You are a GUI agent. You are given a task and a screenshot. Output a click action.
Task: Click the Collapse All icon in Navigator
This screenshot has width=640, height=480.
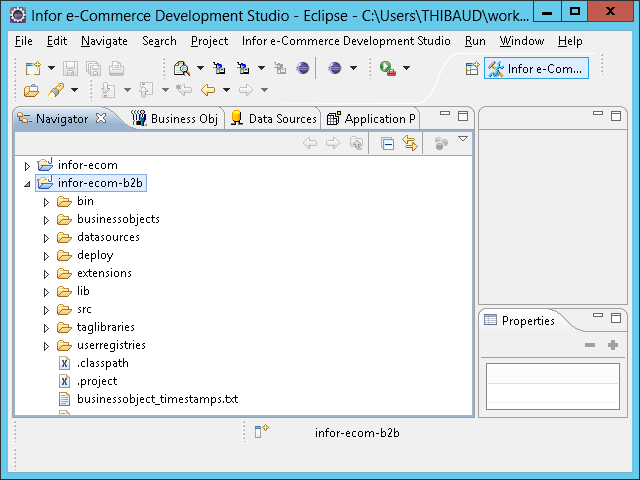pyautogui.click(x=388, y=144)
